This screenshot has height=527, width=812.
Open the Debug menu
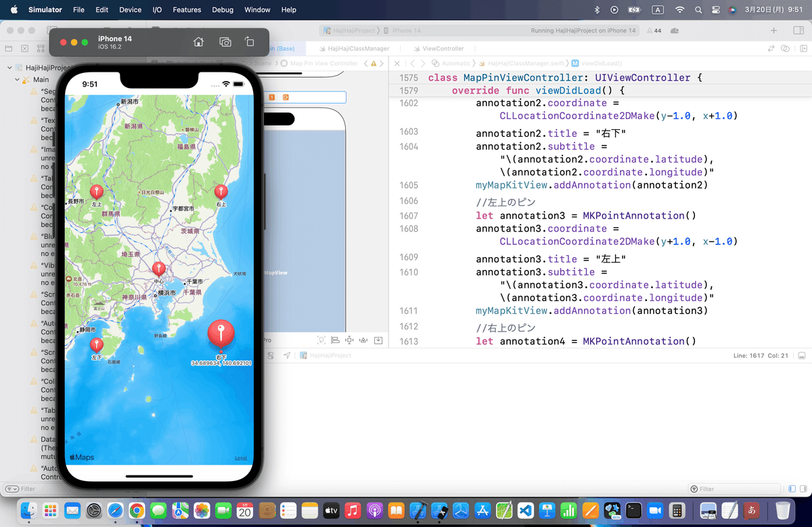tap(223, 9)
